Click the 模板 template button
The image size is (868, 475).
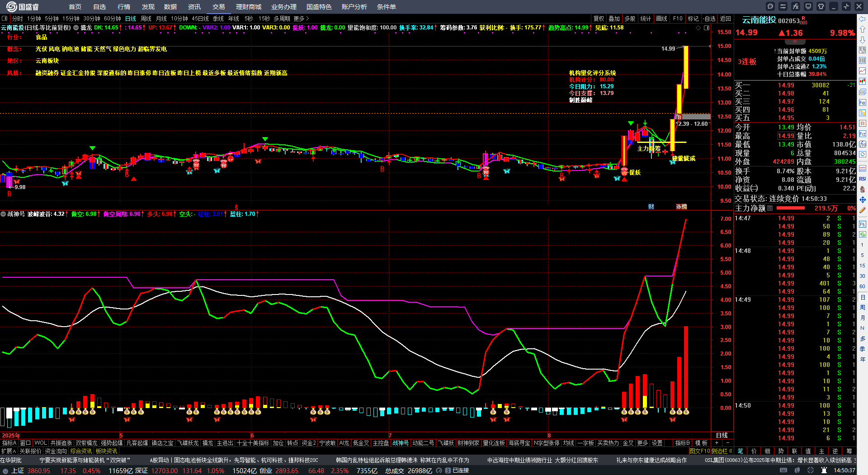(x=701, y=443)
